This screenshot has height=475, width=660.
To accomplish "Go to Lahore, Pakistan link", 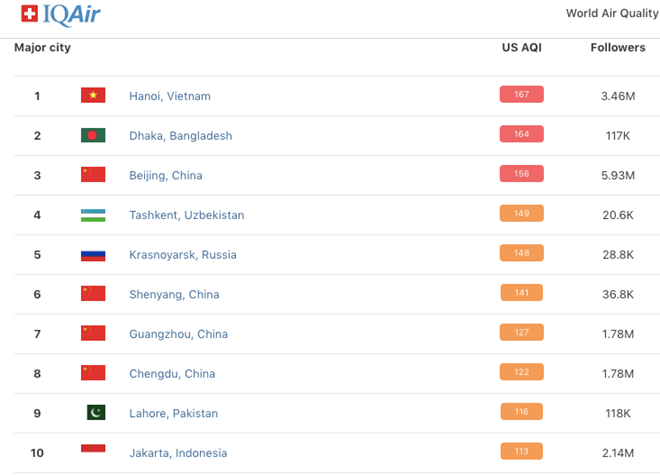I will [173, 413].
